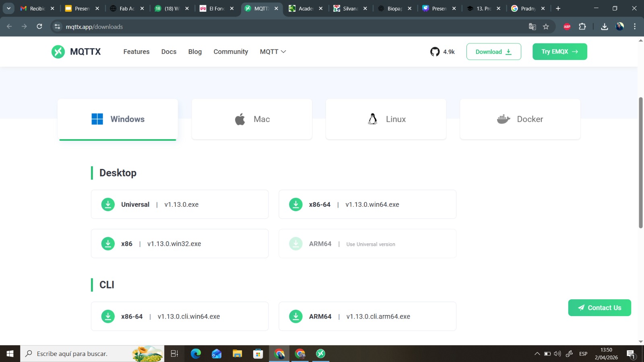Click the download icon for CLI x86-64 win64
Image resolution: width=644 pixels, height=362 pixels.
pos(108,317)
